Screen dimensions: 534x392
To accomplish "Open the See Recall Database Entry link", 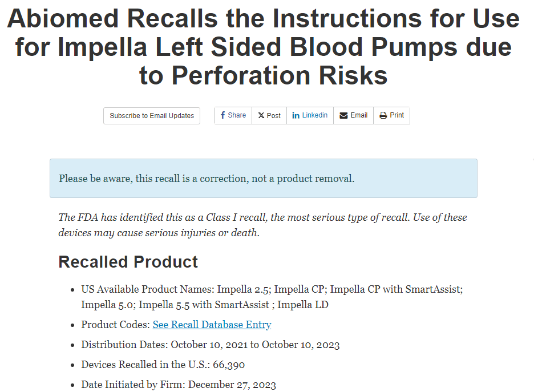I will [212, 325].
